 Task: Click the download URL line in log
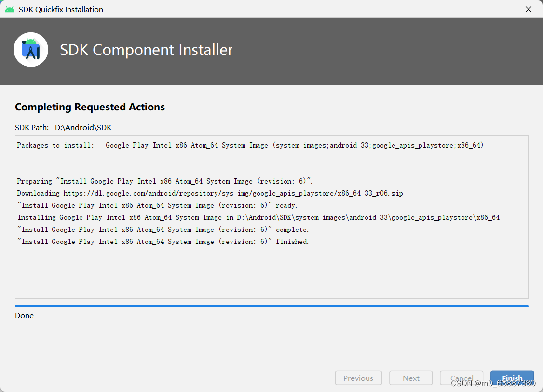[x=210, y=193]
